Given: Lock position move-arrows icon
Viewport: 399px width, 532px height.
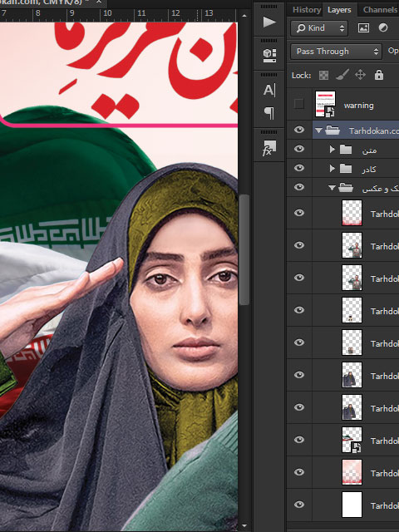Looking at the screenshot, I should point(360,75).
